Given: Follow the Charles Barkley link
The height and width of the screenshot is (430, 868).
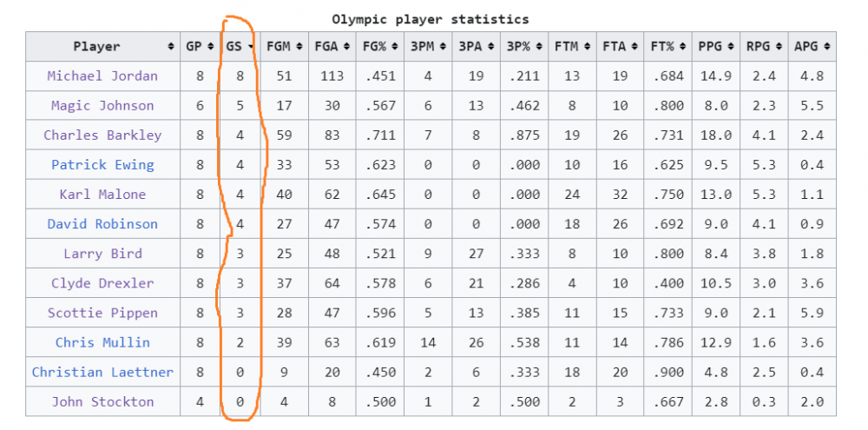Looking at the screenshot, I should pyautogui.click(x=102, y=135).
